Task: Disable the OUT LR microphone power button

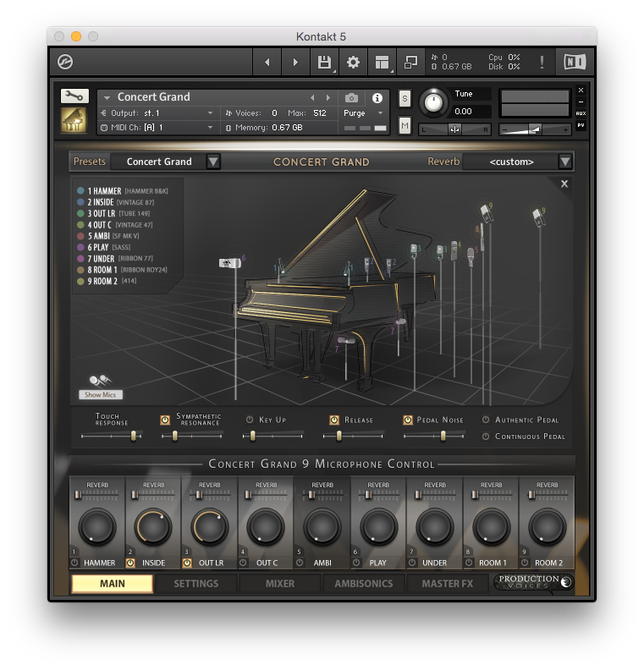Action: point(187,563)
